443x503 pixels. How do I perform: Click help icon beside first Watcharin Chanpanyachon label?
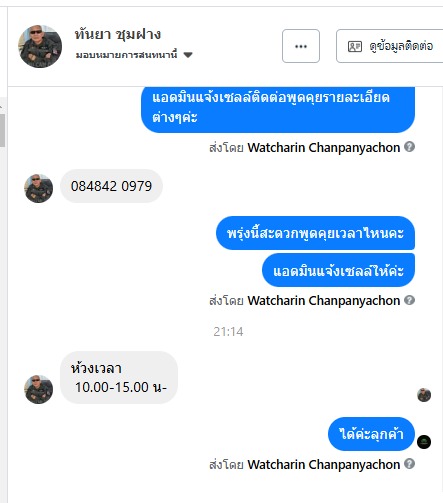[409, 147]
